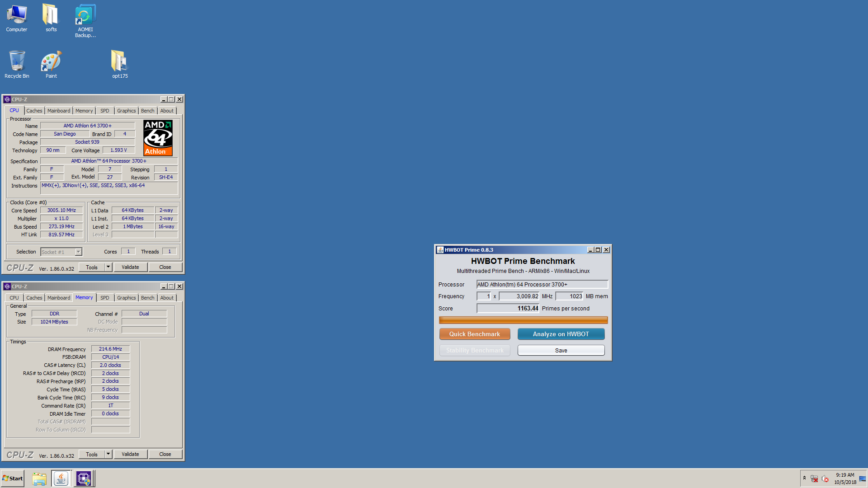This screenshot has width=868, height=488.
Task: Switch to CPU tab in bottom CPU-Z
Action: point(14,298)
